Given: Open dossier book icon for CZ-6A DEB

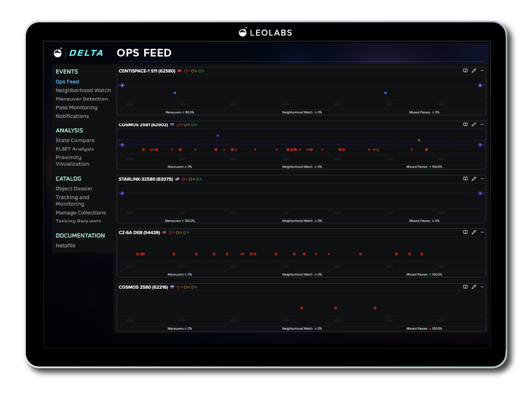Looking at the screenshot, I should point(465,232).
